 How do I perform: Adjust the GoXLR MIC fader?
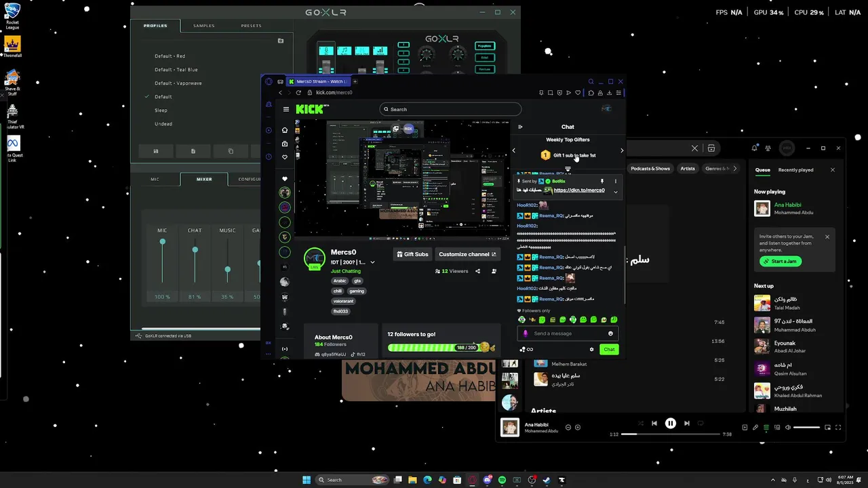[162, 242]
